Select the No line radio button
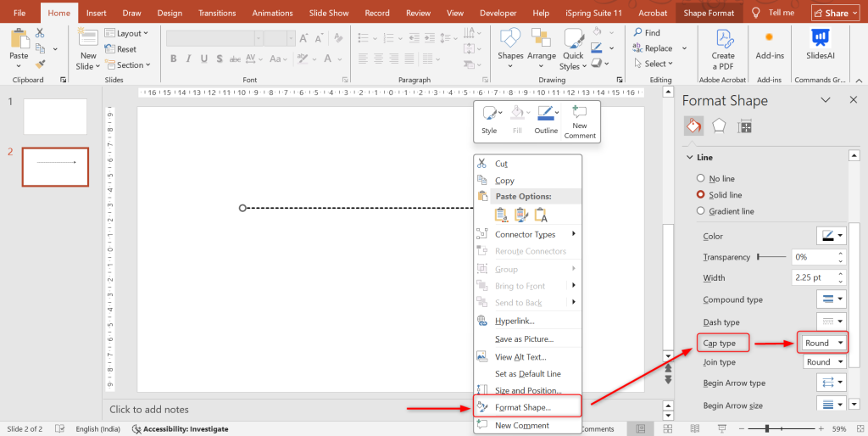 point(700,178)
